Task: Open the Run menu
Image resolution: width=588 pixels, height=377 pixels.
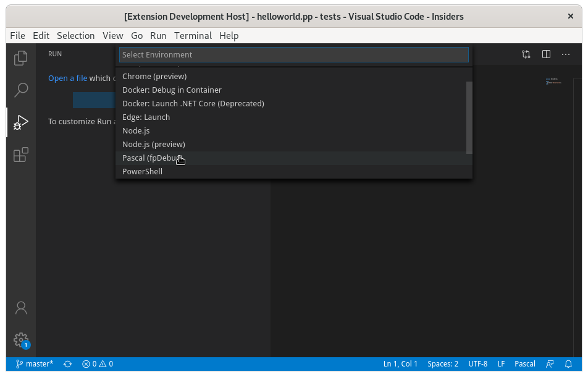Action: pos(158,36)
